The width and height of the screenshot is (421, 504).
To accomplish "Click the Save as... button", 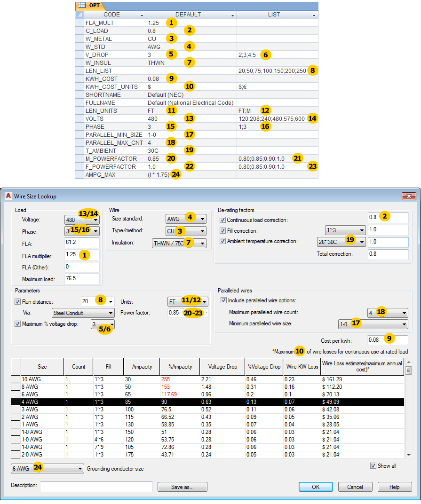I will tap(183, 487).
